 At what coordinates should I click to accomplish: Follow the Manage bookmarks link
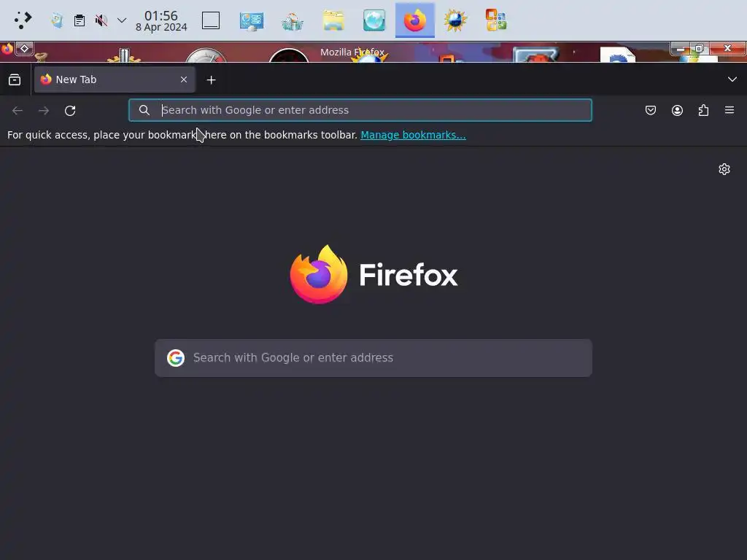413,135
